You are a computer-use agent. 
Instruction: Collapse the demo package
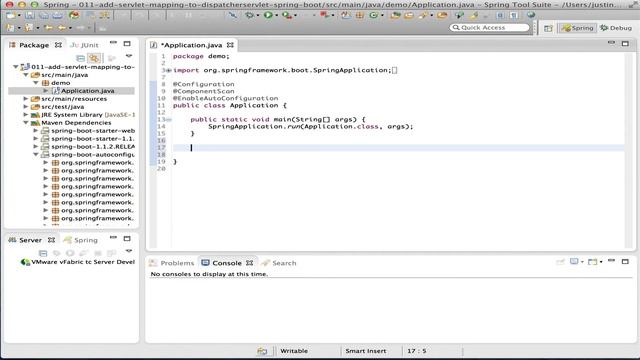pos(36,83)
